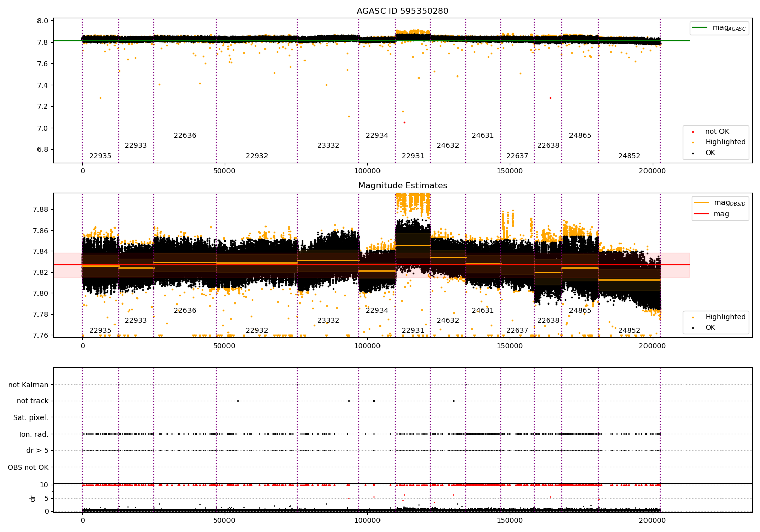Select the green mag AGASC legend entry
This screenshot has height=532, width=760.
point(719,28)
